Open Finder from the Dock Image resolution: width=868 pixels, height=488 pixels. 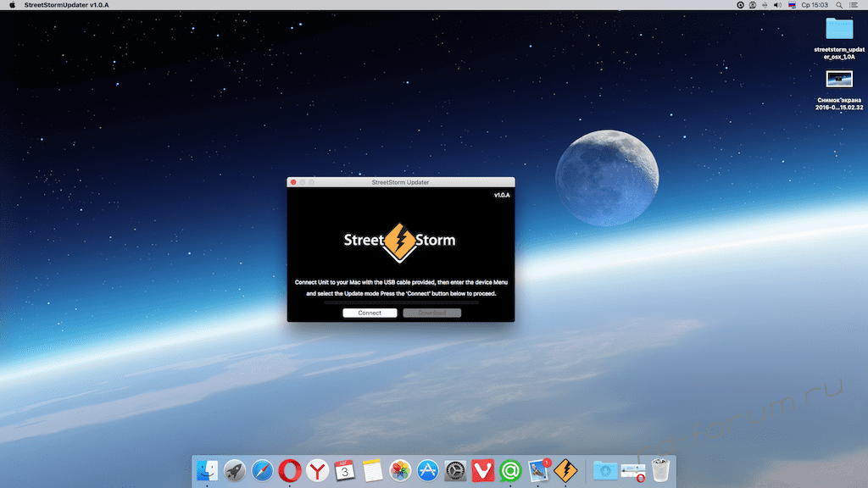click(208, 471)
